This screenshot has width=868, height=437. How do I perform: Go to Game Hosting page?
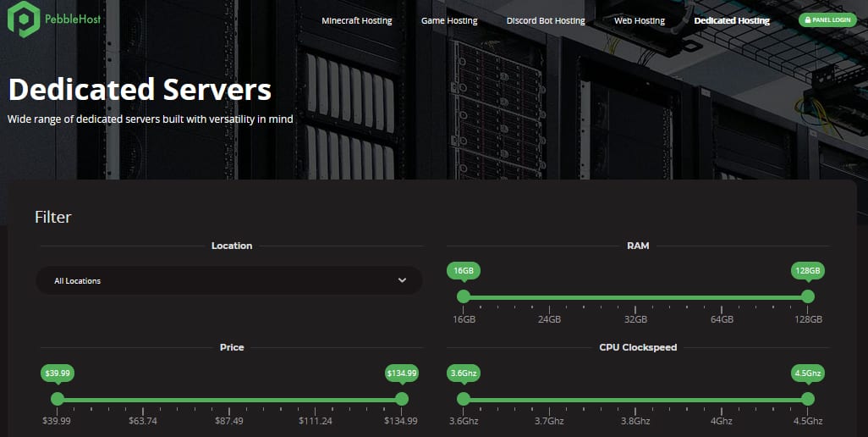pos(449,20)
